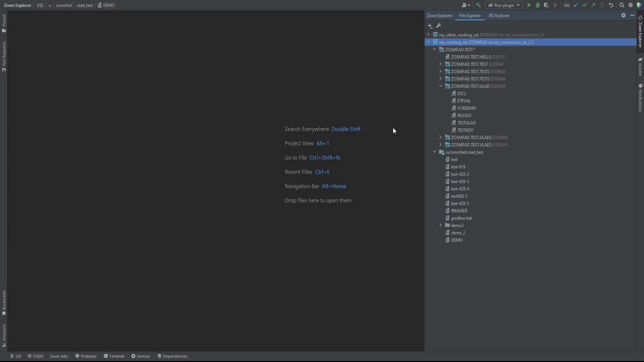Viewport: 644px width, 362px height.
Task: Open the wrench settings icon in explorer
Action: tap(438, 26)
